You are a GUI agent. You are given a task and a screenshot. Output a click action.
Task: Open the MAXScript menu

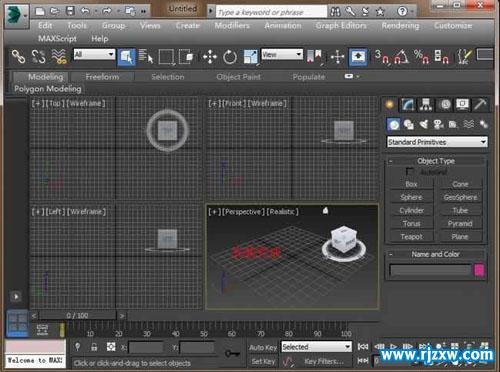[x=57, y=39]
